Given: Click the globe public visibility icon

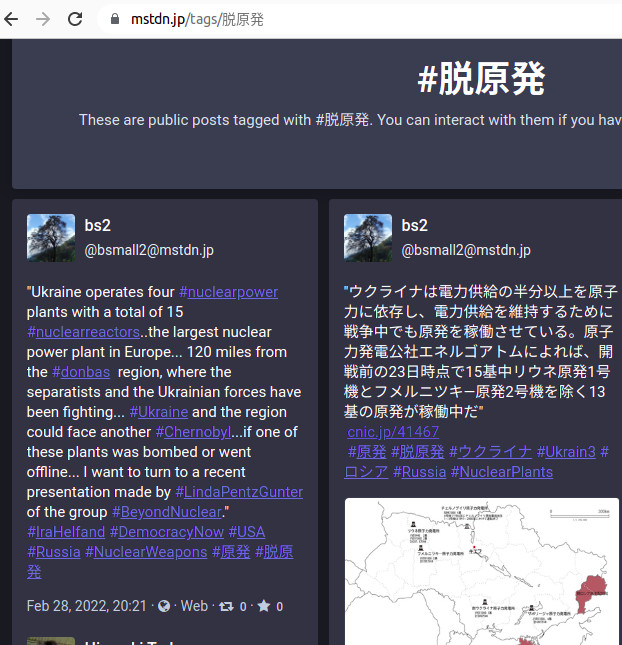Looking at the screenshot, I should [x=164, y=606].
